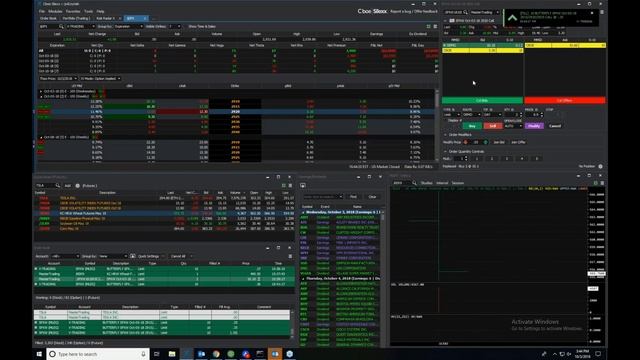This screenshot has width=640, height=360.
Task: Open Windows notification center icon
Action: 598,354
